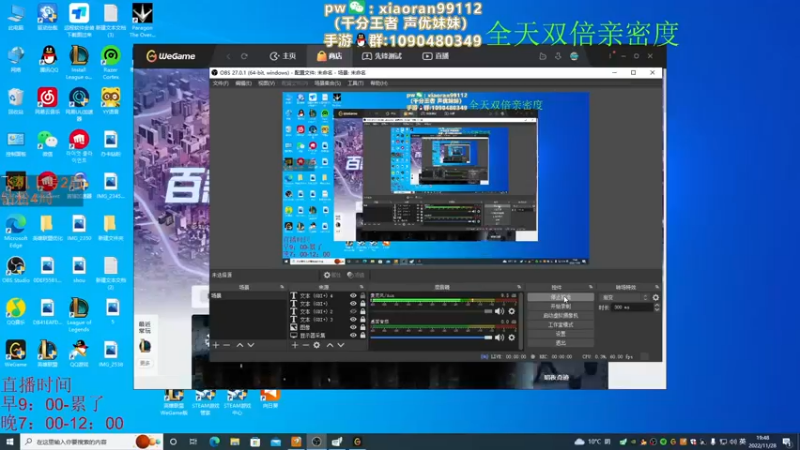Add a new scene with plus icon
800x450 pixels.
point(216,345)
